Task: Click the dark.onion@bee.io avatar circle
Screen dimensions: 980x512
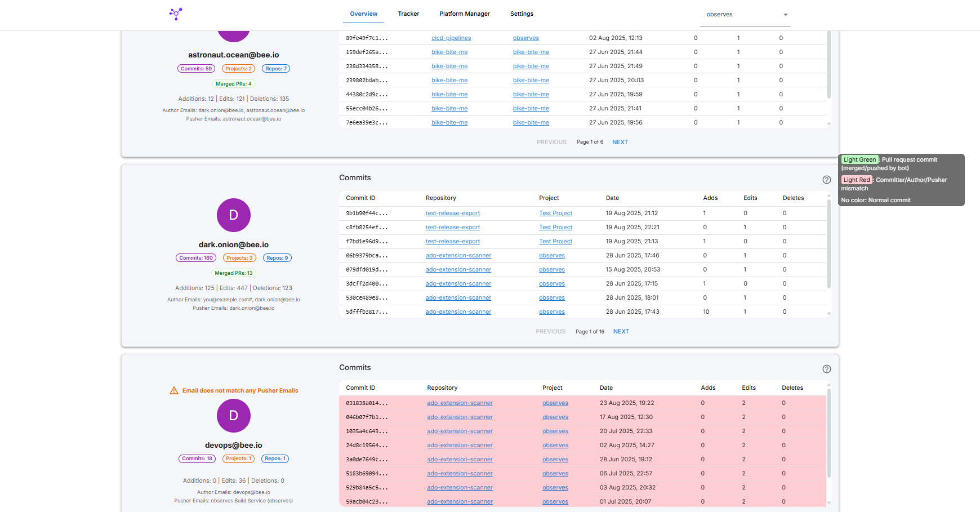Action: coord(233,215)
